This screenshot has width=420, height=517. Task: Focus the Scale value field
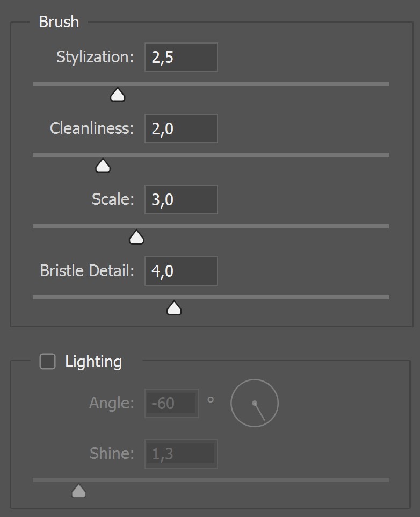coord(181,200)
